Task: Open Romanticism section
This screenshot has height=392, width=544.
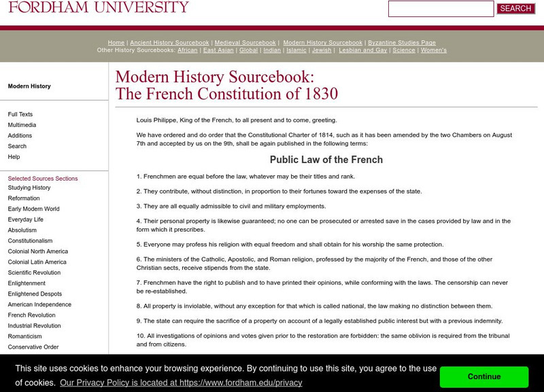Action: (x=24, y=336)
